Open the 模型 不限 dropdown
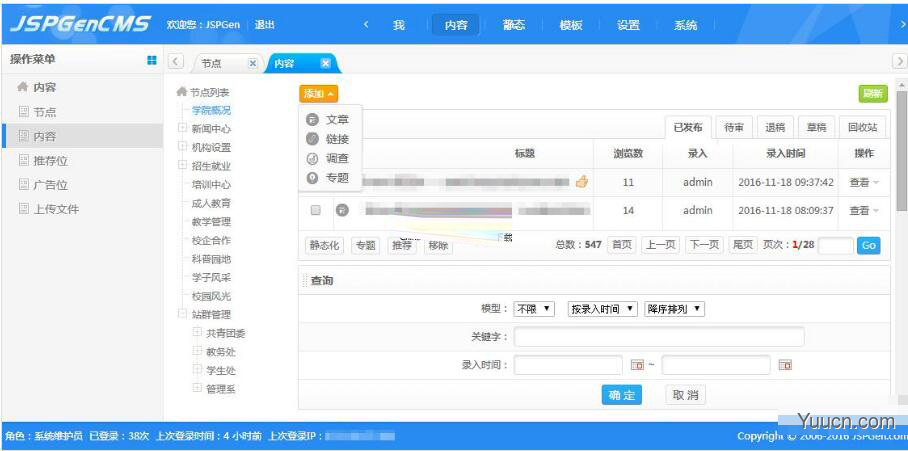Image resolution: width=908 pixels, height=451 pixels. tap(534, 309)
